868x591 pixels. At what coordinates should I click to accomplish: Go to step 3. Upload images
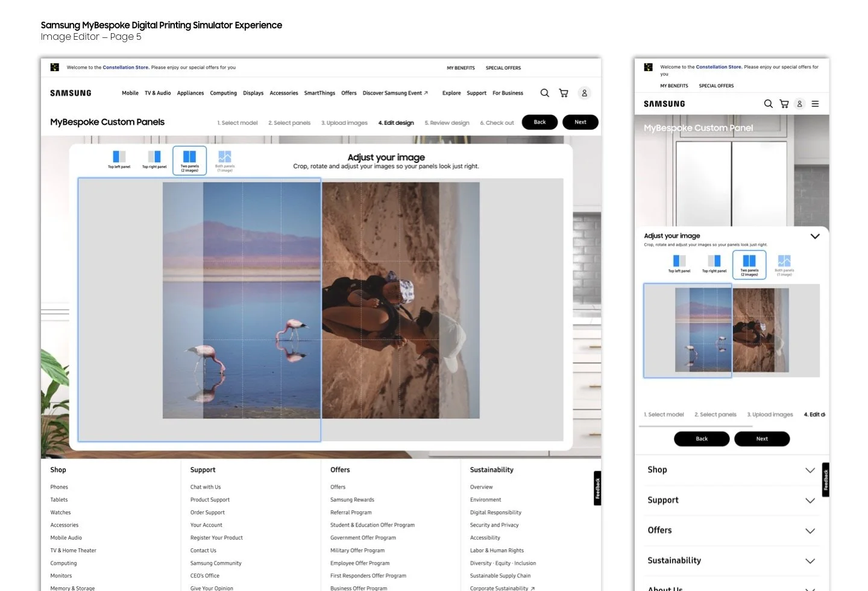344,123
